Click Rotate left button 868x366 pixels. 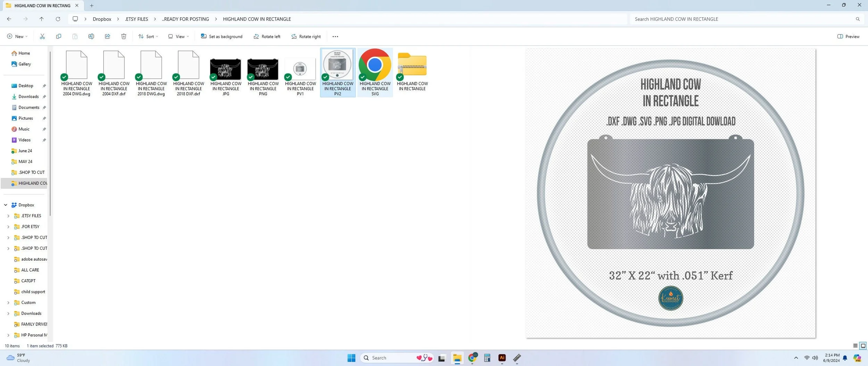[x=267, y=36]
